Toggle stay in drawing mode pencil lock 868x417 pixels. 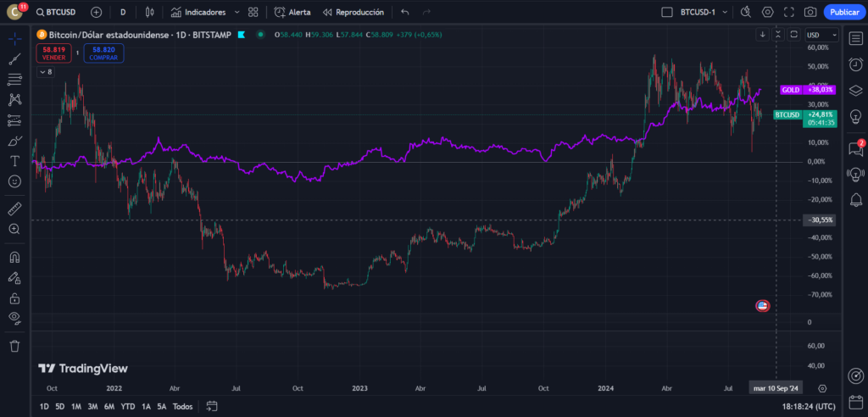pyautogui.click(x=15, y=278)
